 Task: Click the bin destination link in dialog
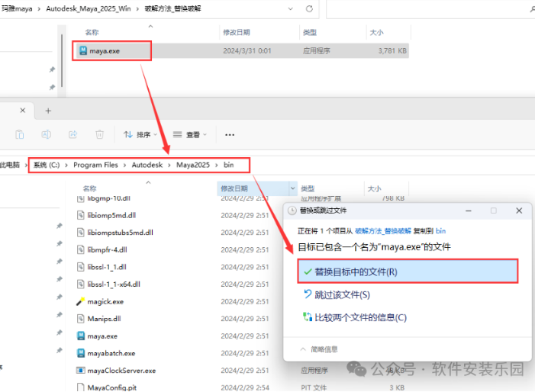click(440, 231)
